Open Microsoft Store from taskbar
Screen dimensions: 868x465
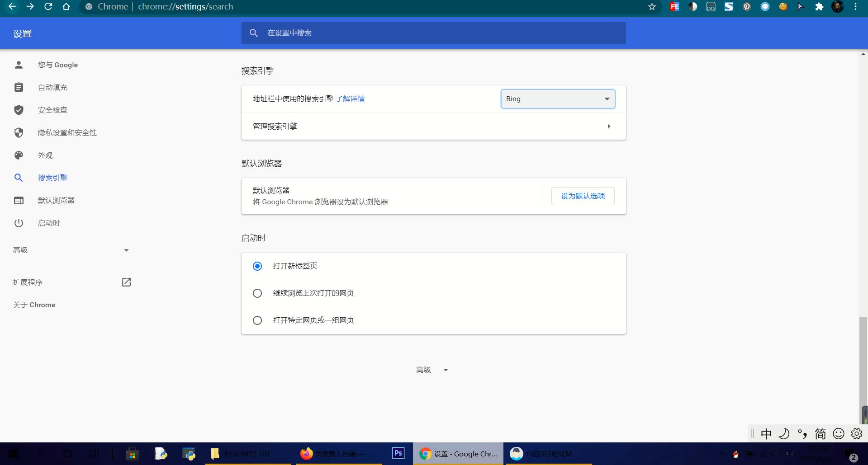pyautogui.click(x=132, y=454)
